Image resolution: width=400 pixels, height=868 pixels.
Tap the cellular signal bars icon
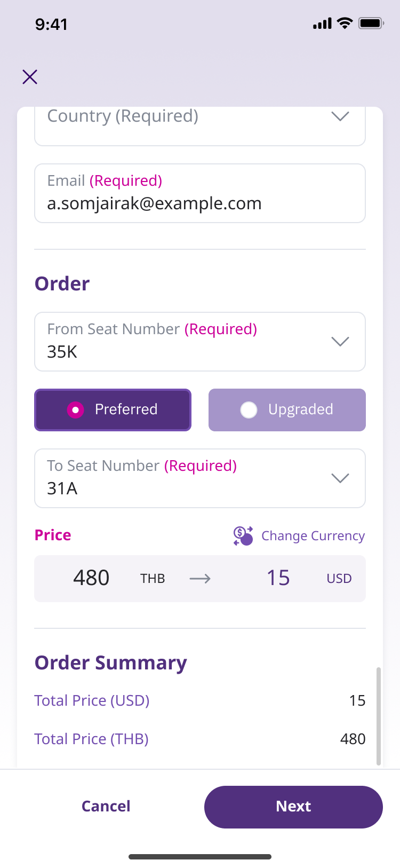[x=322, y=23]
